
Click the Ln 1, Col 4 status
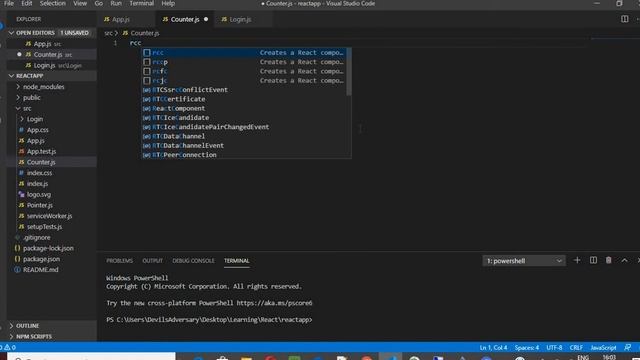493,348
